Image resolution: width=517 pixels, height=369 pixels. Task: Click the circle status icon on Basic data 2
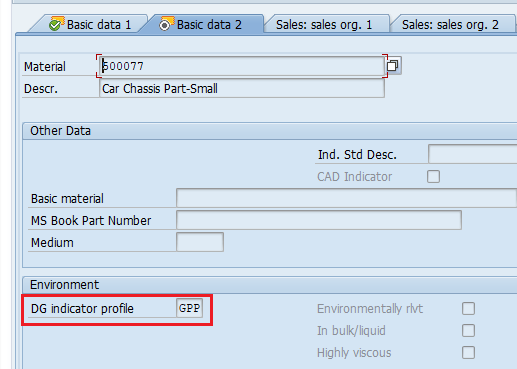pyautogui.click(x=166, y=24)
